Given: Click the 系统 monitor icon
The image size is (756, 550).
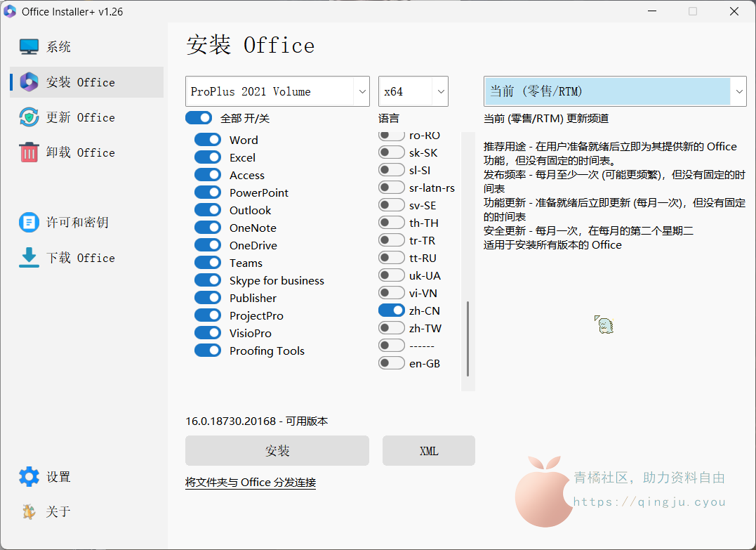Looking at the screenshot, I should (x=29, y=47).
